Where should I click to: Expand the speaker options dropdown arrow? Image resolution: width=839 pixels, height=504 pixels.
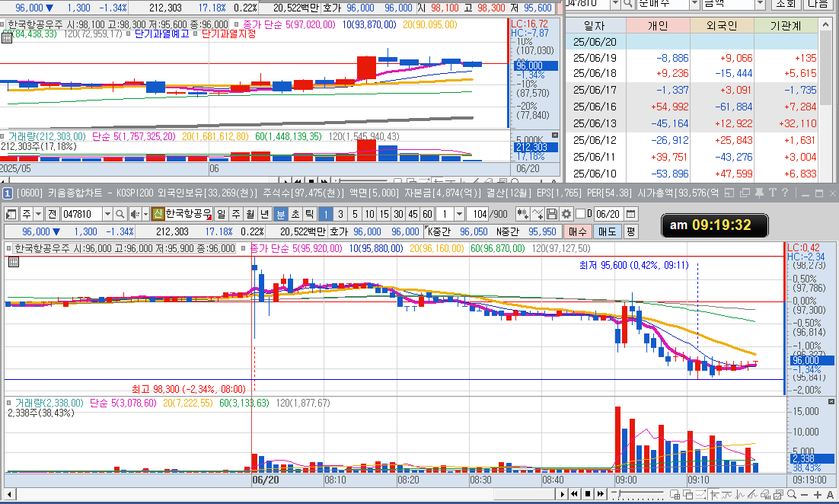pos(145,214)
